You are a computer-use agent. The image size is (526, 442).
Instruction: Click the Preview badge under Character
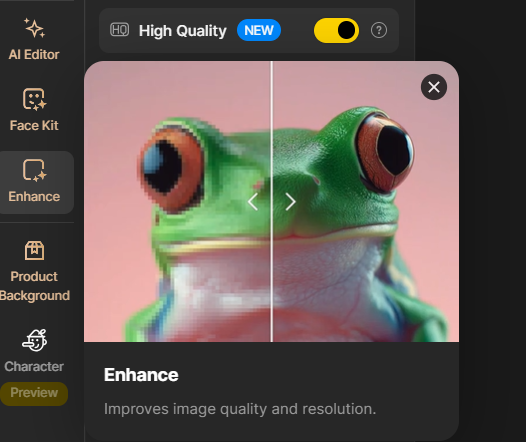click(x=34, y=393)
